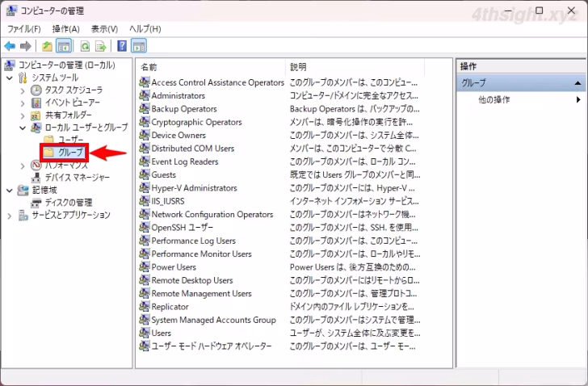Select the システム ツール node label
Viewport: 588px width, 386px height.
[x=55, y=78]
